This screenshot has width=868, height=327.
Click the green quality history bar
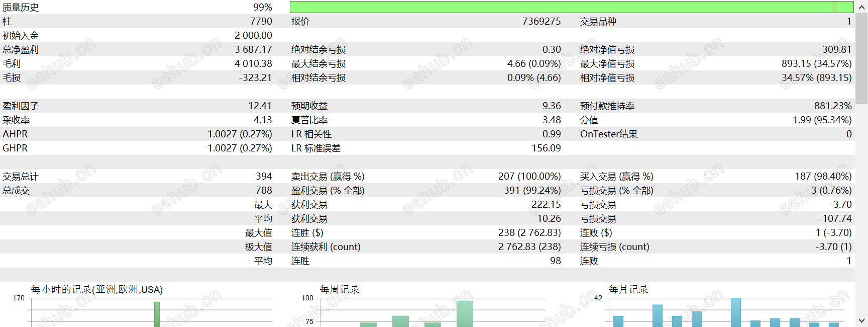572,7
